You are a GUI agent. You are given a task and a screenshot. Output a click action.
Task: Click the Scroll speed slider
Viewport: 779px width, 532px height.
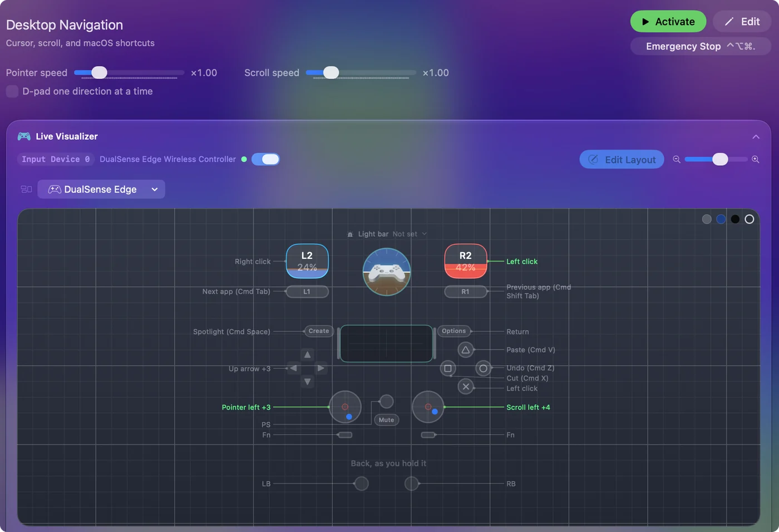[361, 72]
